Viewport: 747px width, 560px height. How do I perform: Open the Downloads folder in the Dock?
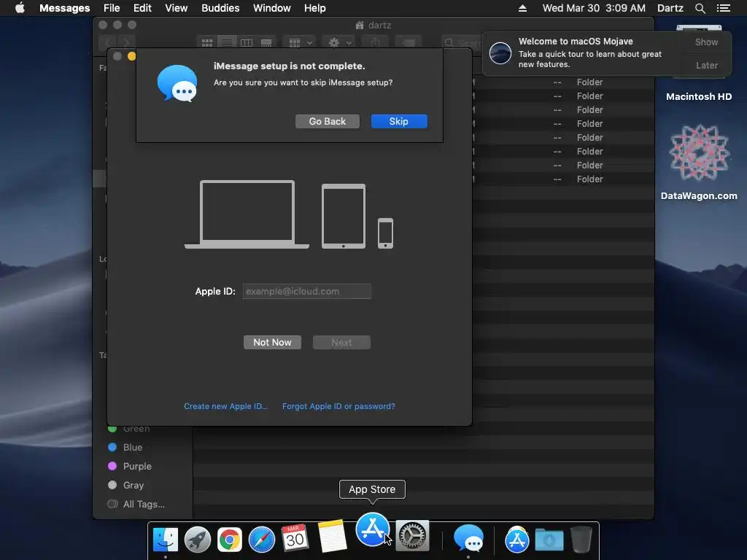(x=549, y=539)
